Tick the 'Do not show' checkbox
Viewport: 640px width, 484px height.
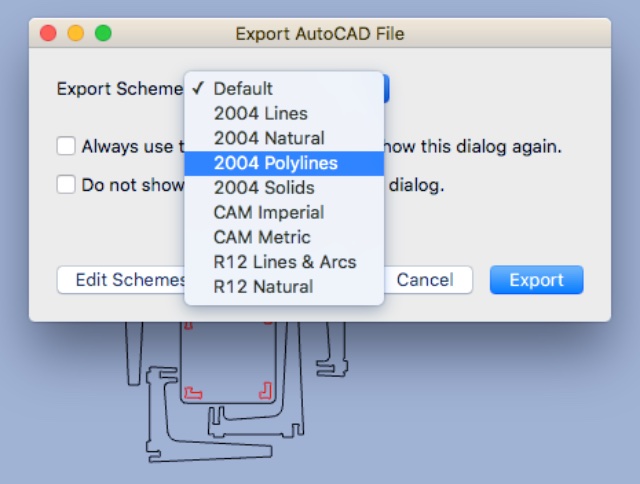(x=66, y=184)
